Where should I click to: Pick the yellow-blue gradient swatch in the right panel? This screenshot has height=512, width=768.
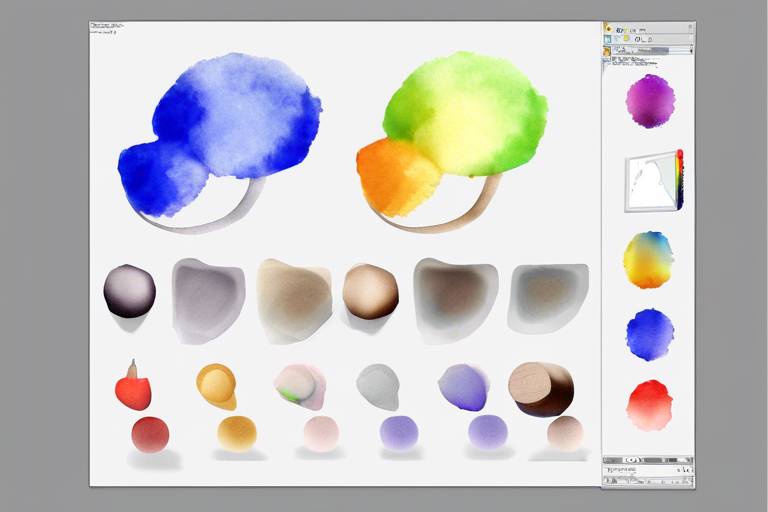coord(648,259)
